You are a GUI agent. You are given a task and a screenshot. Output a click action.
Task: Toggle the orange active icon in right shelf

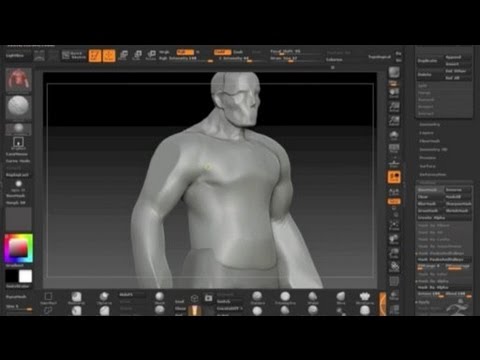tap(394, 177)
